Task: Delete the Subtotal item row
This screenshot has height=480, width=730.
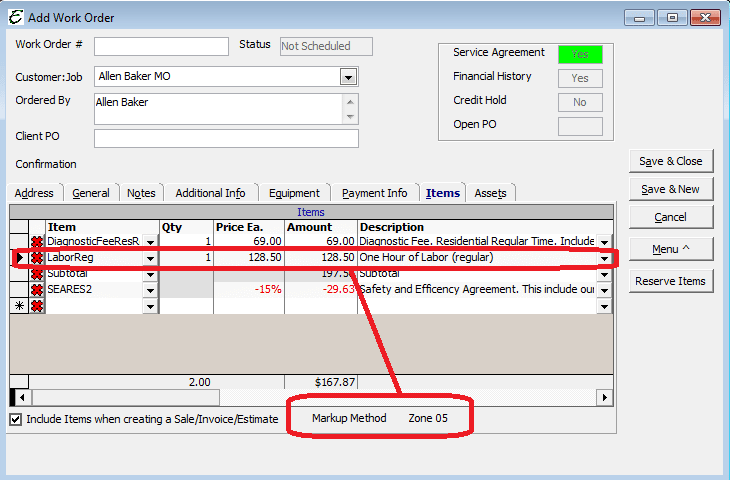Action: tap(37, 274)
